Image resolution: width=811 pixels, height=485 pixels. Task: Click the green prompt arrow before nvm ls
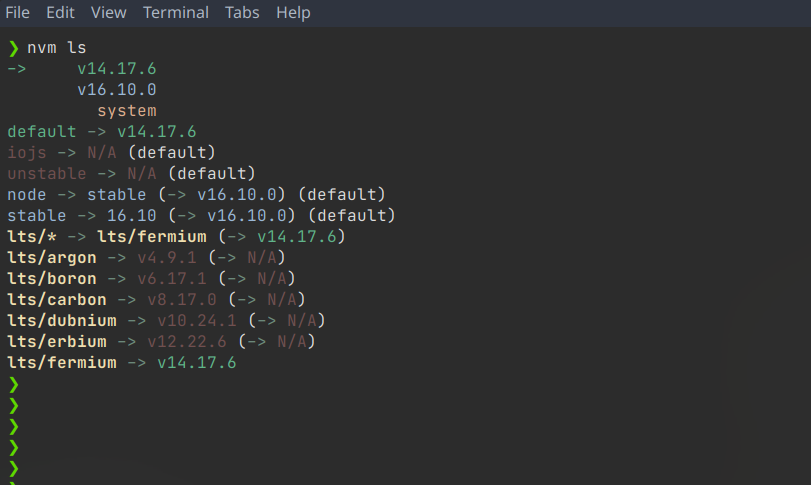[13, 48]
